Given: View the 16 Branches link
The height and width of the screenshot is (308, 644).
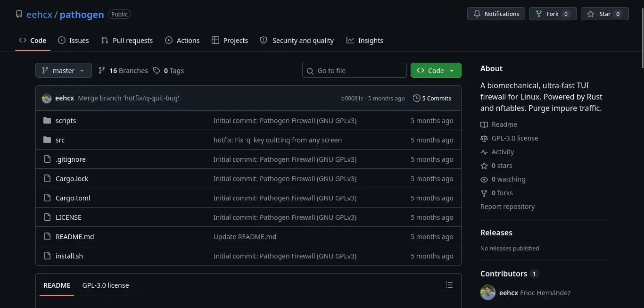Looking at the screenshot, I should 123,70.
